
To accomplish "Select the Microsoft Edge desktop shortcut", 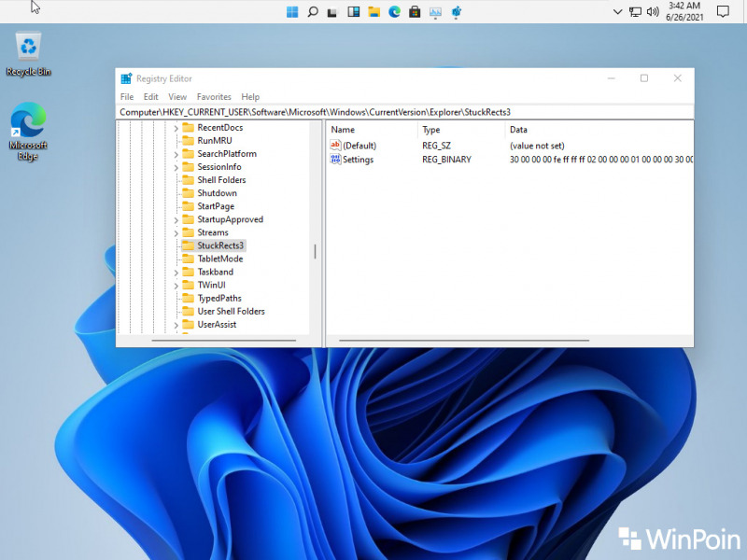I will [x=28, y=132].
